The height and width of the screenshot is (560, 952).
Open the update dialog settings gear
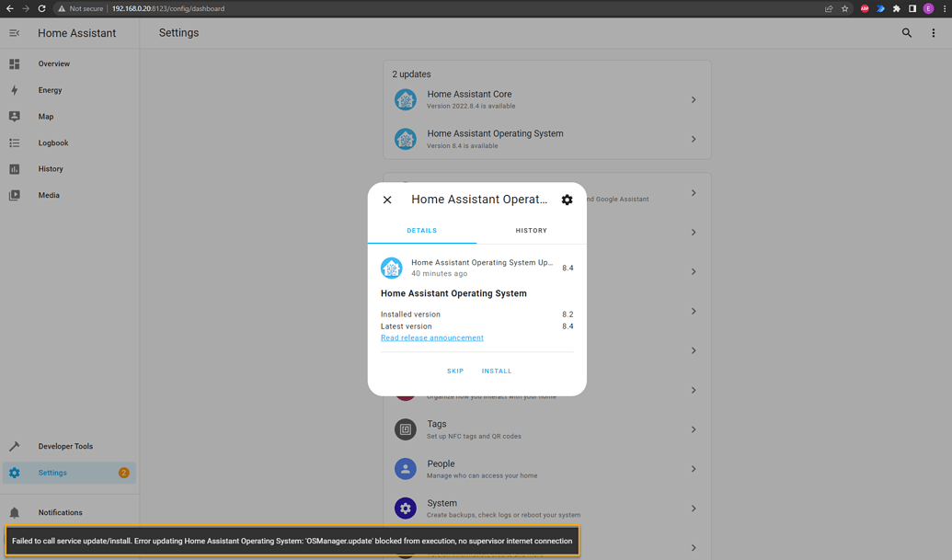[567, 200]
